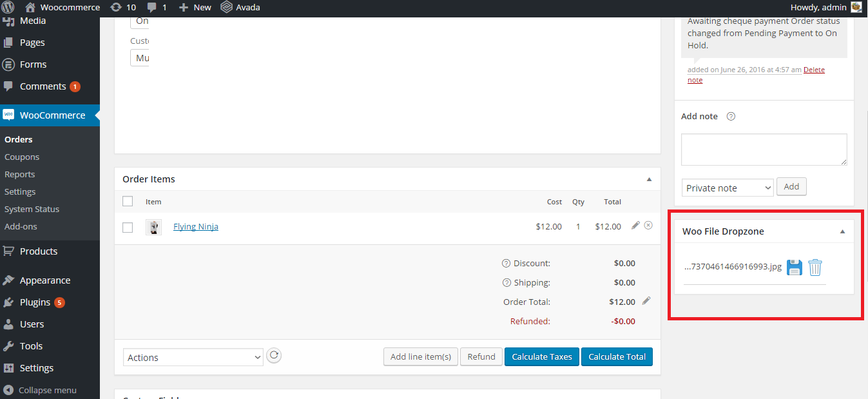Open the New content menu
The width and height of the screenshot is (868, 399).
tap(195, 7)
